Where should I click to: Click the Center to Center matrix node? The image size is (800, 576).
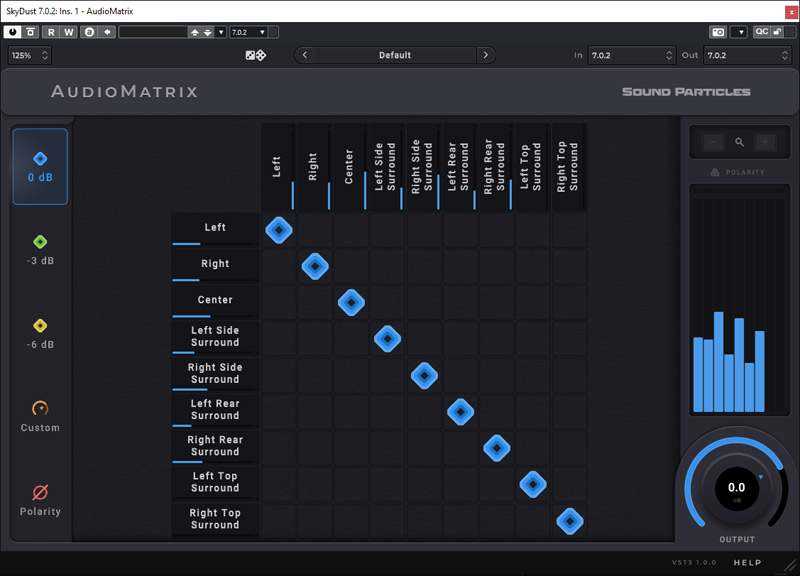click(x=351, y=302)
